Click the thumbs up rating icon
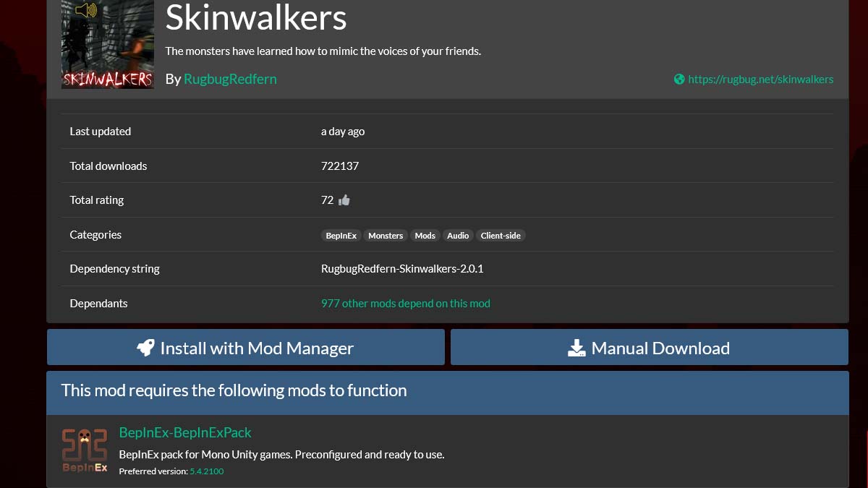868x488 pixels. (344, 200)
